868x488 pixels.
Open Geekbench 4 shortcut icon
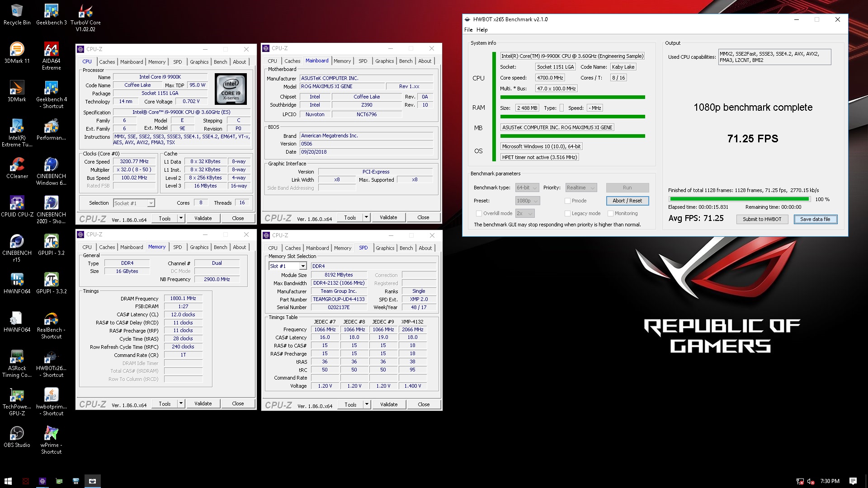click(51, 95)
